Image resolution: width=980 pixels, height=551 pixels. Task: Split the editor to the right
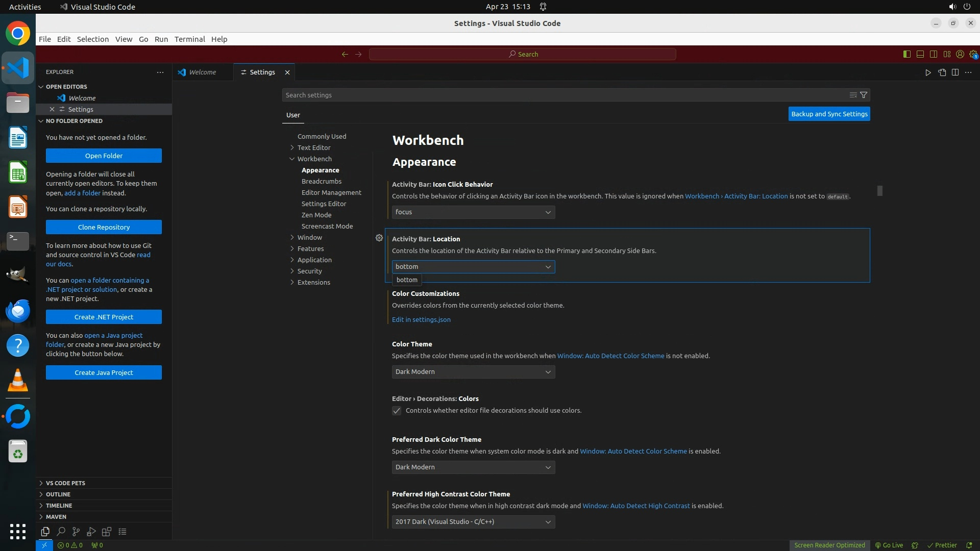click(x=955, y=72)
